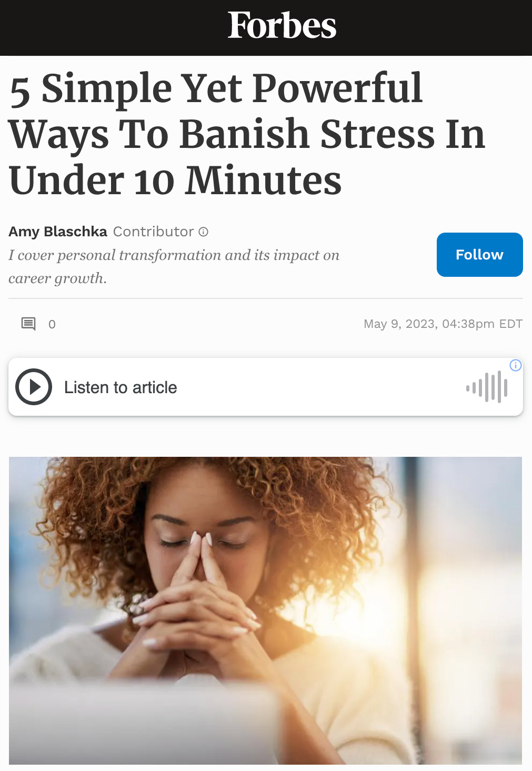This screenshot has width=532, height=771.
Task: Click the Contributor label
Action: pyautogui.click(x=153, y=232)
